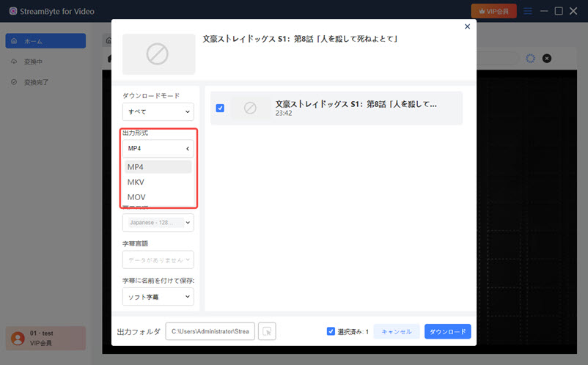Open the Japanese - 128 audio dropdown
This screenshot has width=588, height=365.
pyautogui.click(x=158, y=223)
